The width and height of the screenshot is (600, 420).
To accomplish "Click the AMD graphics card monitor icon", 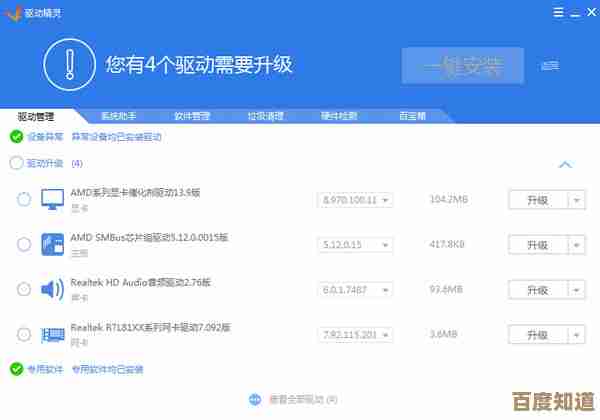I will point(52,200).
